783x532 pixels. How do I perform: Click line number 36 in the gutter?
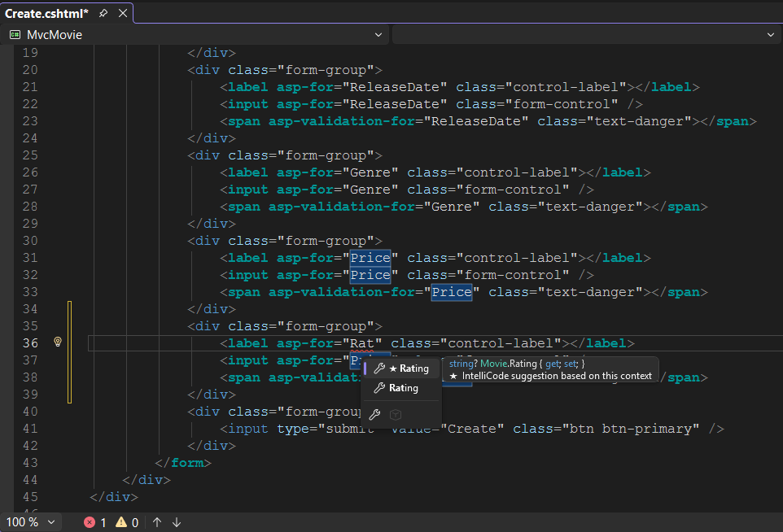pyautogui.click(x=30, y=342)
